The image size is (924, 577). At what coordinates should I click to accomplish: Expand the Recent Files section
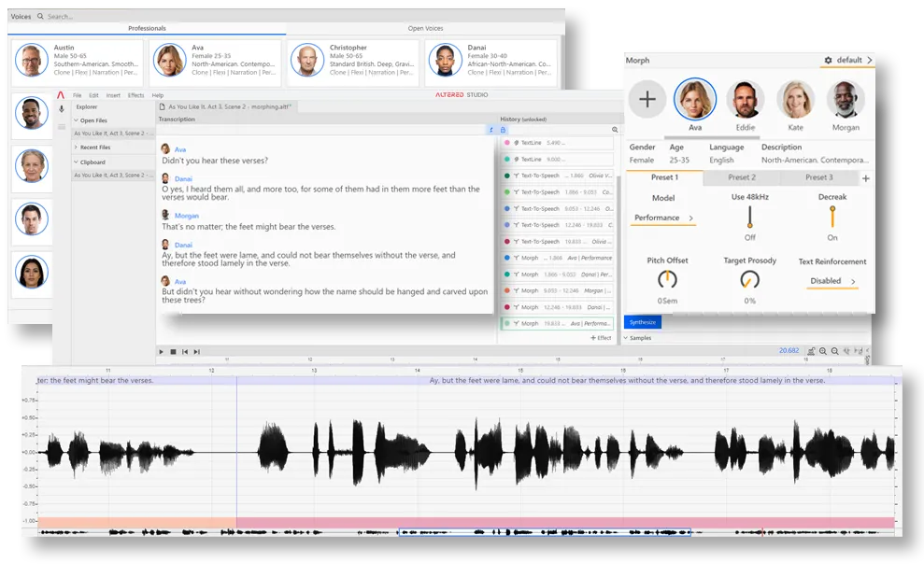(76, 148)
